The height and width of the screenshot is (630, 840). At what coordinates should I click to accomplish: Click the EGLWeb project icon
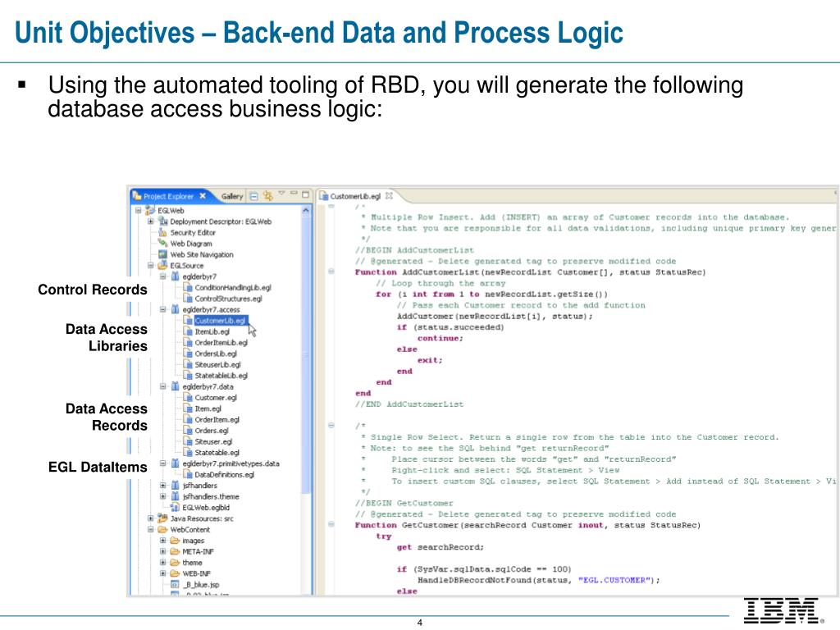coord(151,211)
